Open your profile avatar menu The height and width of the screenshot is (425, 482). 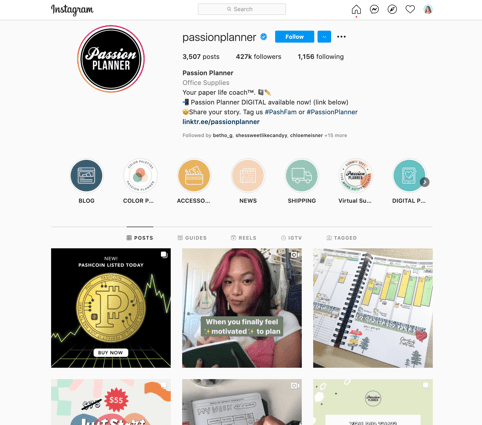tap(428, 9)
